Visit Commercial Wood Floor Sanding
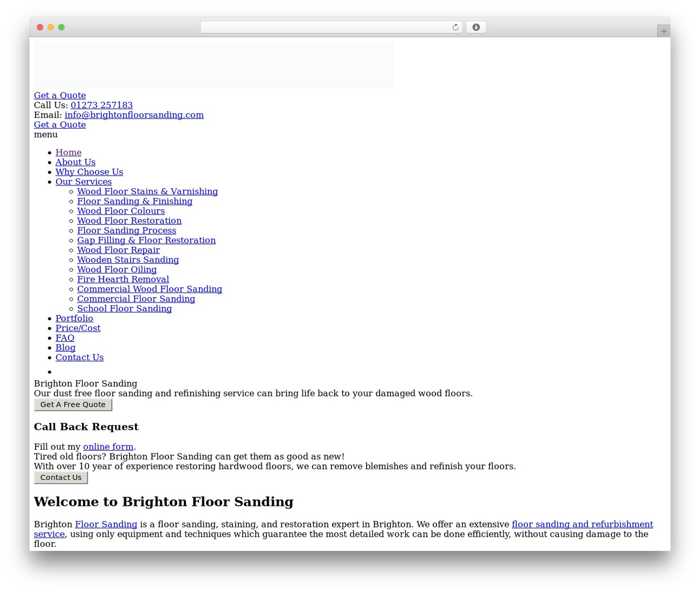Screen dimensions: 700x593 click(x=150, y=289)
